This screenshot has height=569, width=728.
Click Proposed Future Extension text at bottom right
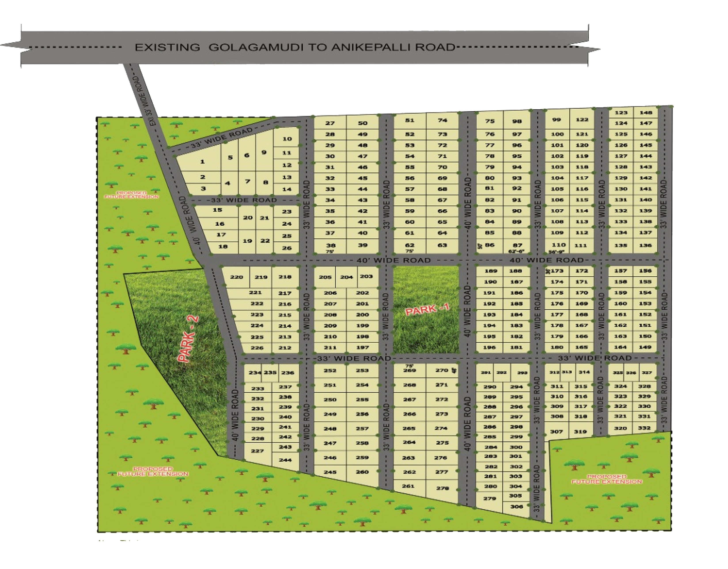pos(607,479)
